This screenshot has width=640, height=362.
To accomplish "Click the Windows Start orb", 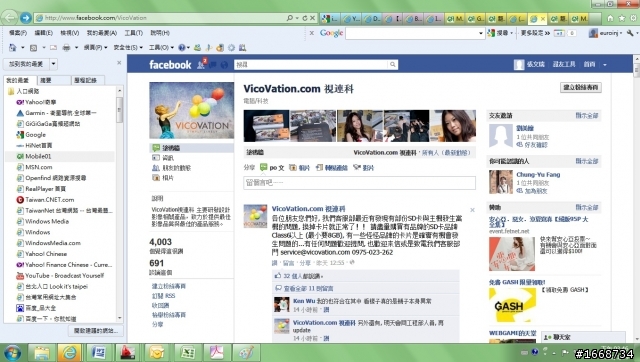I will tap(12, 353).
